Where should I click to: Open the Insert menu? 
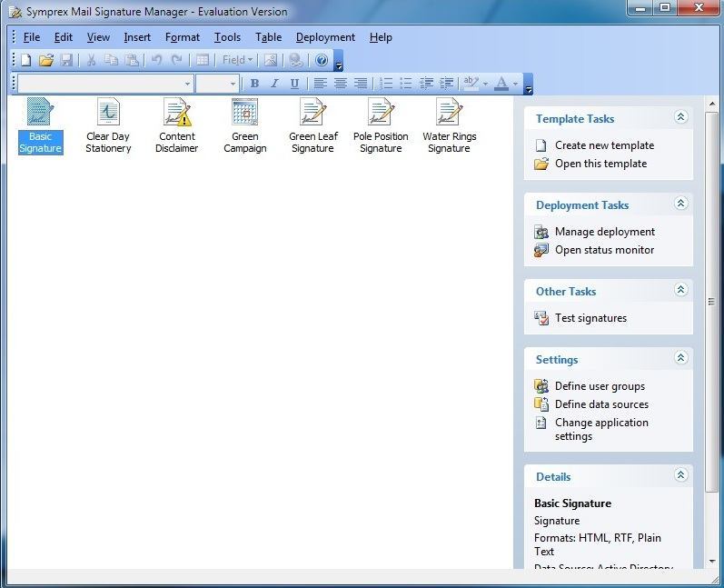coord(137,37)
